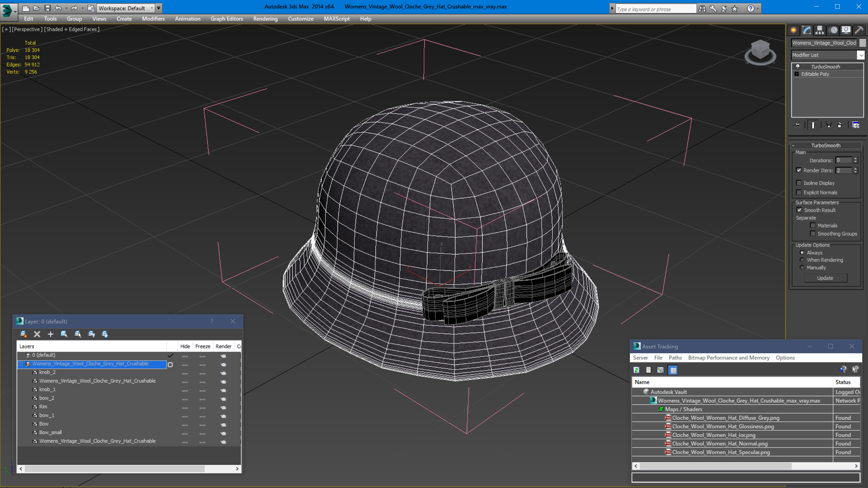The image size is (868, 488).
Task: Click the Status column header in Asset Tracking
Action: pos(846,382)
